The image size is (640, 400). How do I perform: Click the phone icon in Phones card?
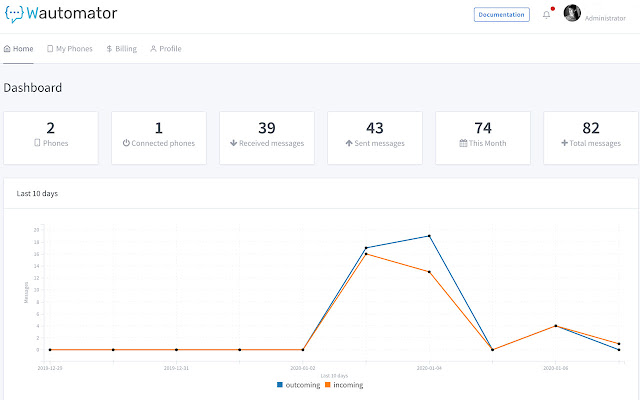[x=38, y=143]
